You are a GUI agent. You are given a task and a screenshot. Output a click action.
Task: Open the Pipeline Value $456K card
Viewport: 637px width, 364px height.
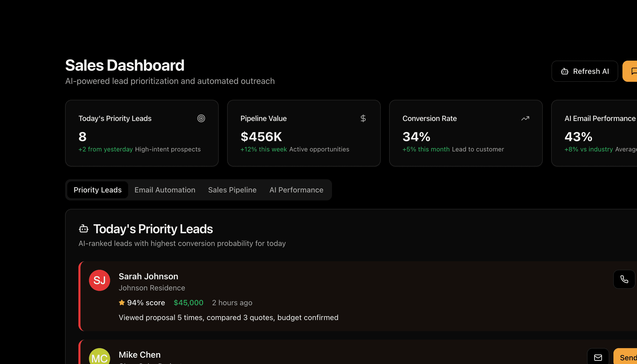tap(304, 133)
